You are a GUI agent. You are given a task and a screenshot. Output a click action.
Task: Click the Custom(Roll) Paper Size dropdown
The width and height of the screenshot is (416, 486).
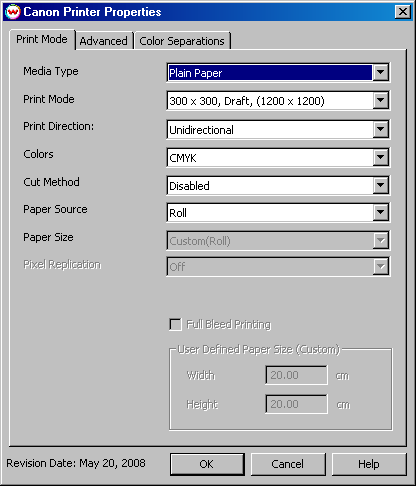tap(278, 241)
